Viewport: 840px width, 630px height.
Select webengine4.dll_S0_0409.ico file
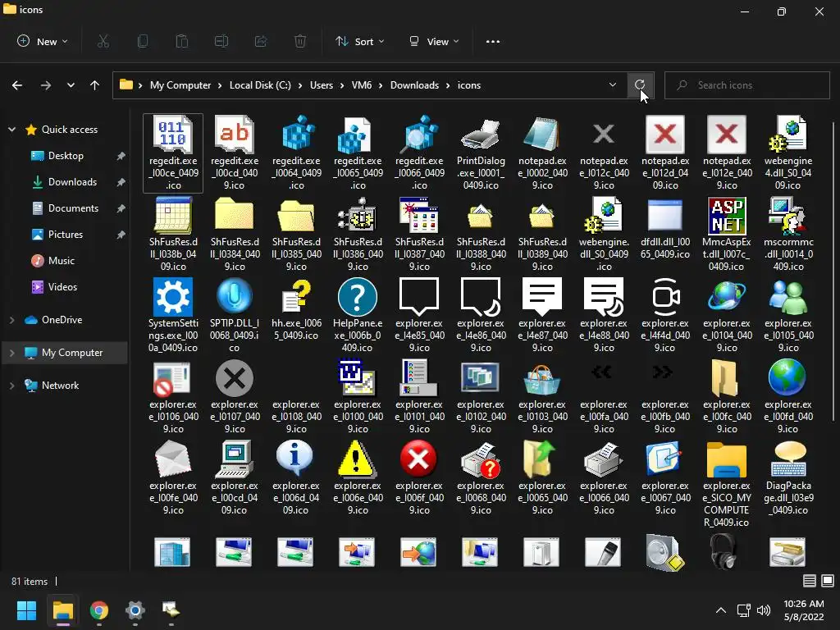[x=788, y=153]
